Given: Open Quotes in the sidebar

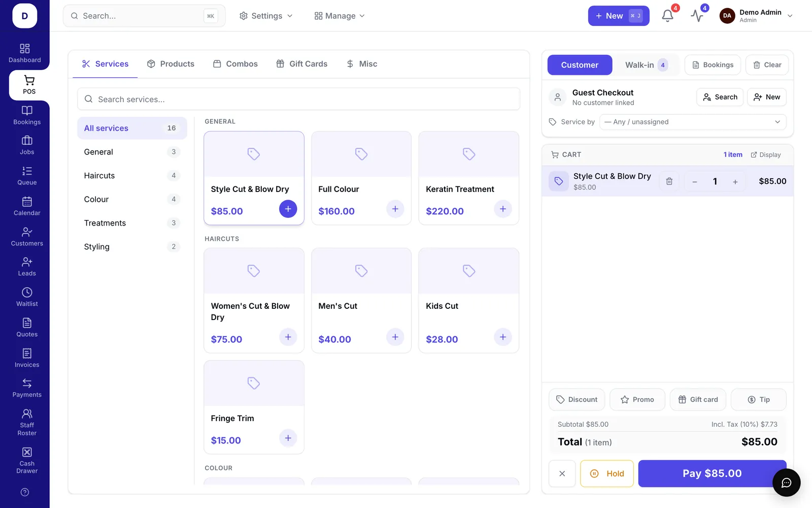Looking at the screenshot, I should 27,328.
